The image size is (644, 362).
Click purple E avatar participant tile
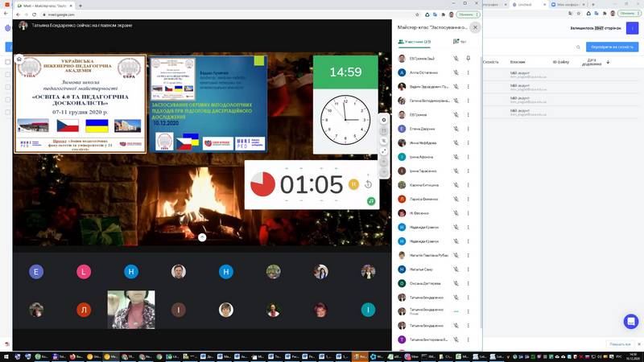[x=36, y=271]
